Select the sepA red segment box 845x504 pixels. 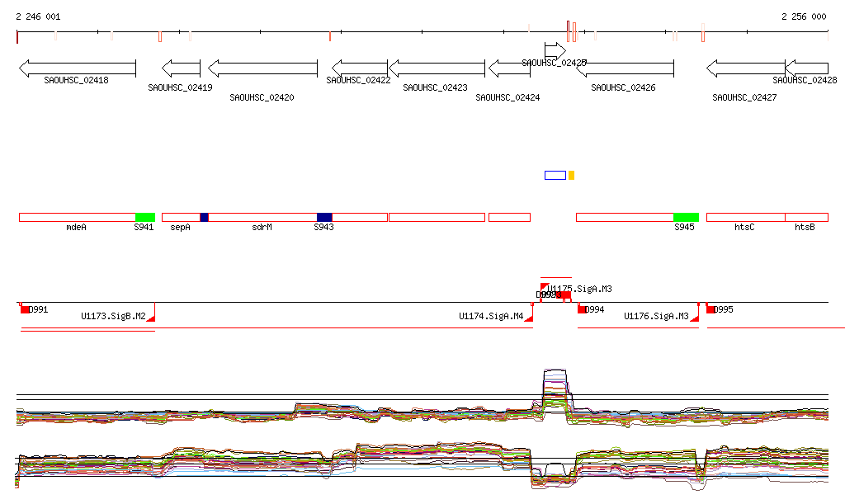(181, 218)
